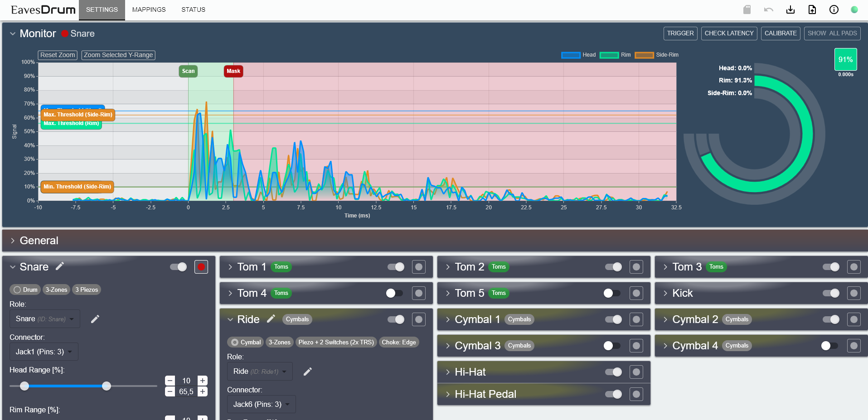Click the green connection status dot

coord(854,9)
